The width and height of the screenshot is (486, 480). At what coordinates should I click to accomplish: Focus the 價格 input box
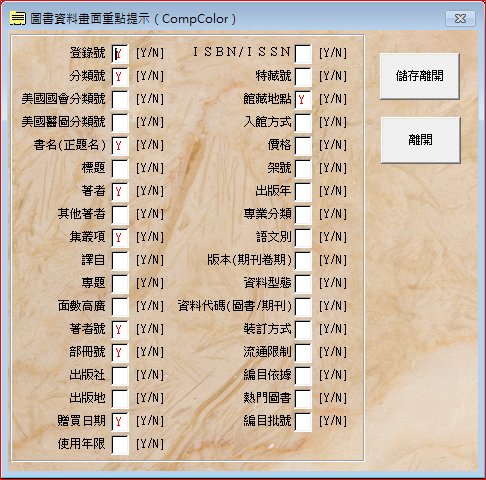click(303, 146)
